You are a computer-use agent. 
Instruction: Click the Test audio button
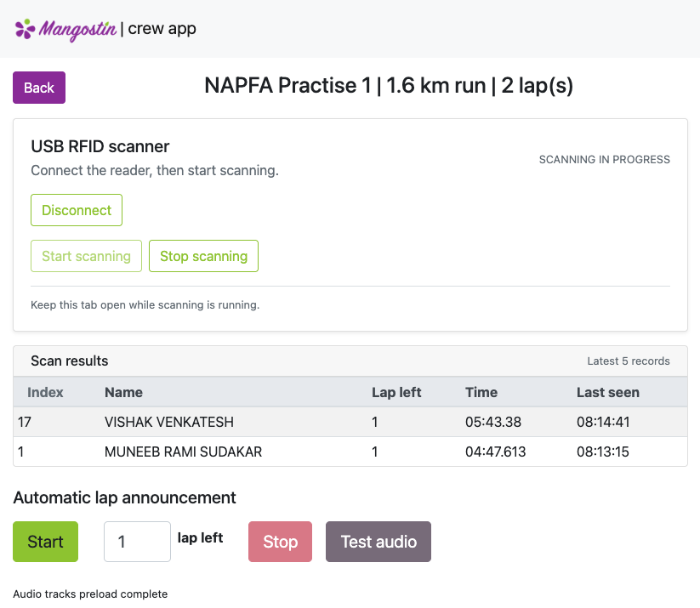(x=378, y=542)
